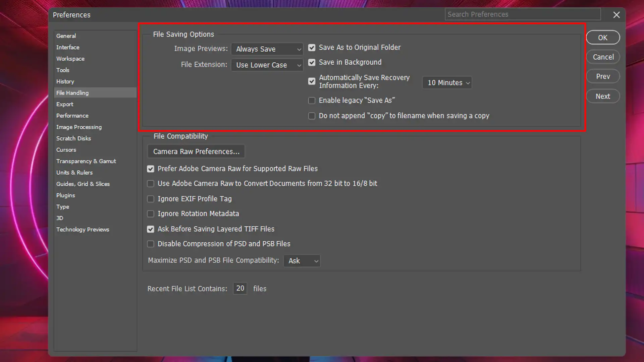Image resolution: width=644 pixels, height=362 pixels.
Task: Enable Do not append copy to filename
Action: tap(311, 116)
